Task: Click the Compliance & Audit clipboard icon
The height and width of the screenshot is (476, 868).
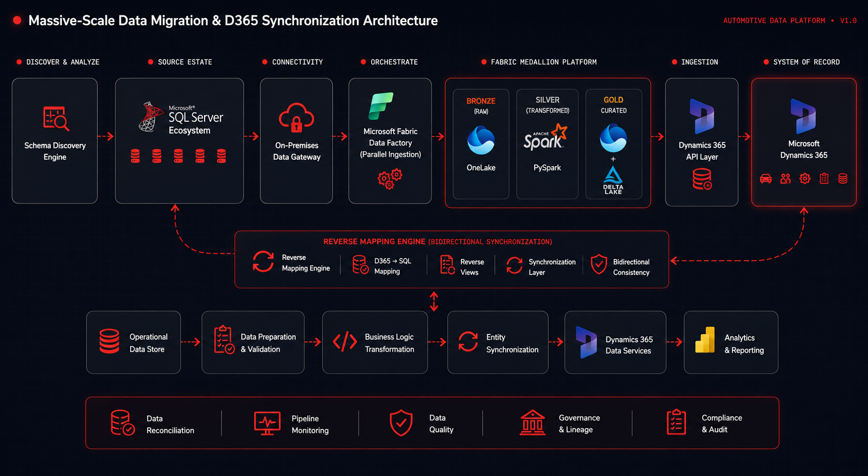Action: pos(676,422)
